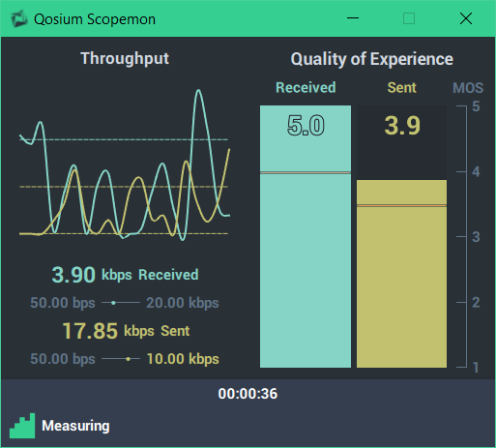Click the MOS scale tick 1

[x=476, y=368]
